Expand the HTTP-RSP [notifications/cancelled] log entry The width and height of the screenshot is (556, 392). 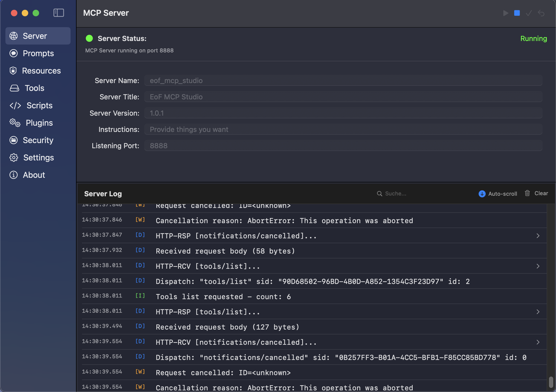click(538, 236)
